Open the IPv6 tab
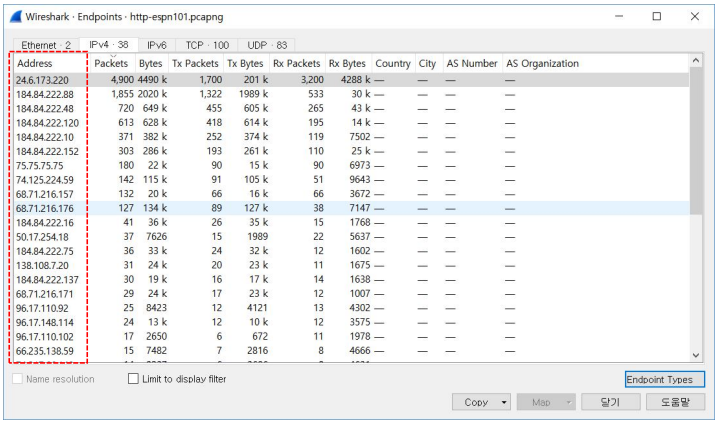This screenshot has width=720, height=425. (157, 45)
